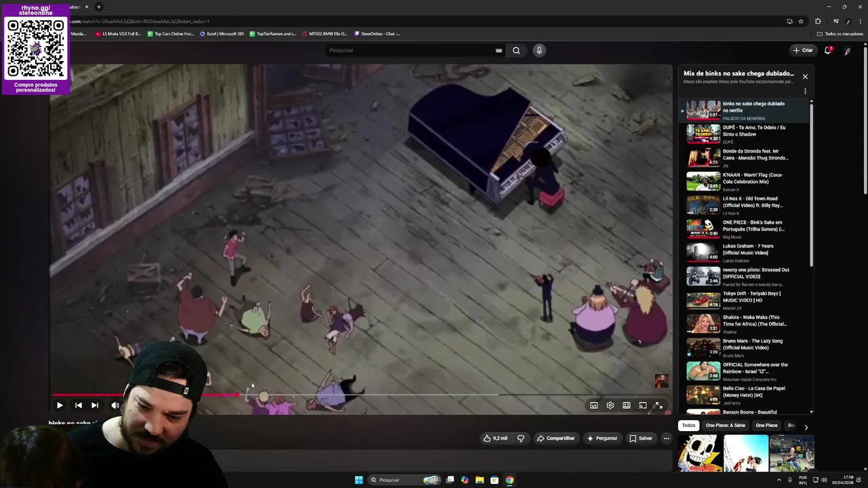Open the 'StereOnline - Chat' bookmark
The image size is (868, 488).
pos(377,34)
